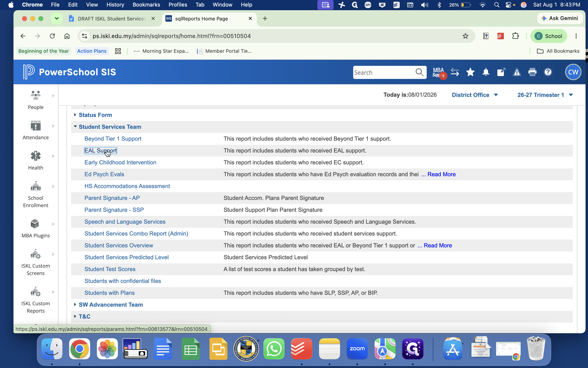
Task: Click the Todoist extension icon in toolbar
Action: [x=500, y=36]
